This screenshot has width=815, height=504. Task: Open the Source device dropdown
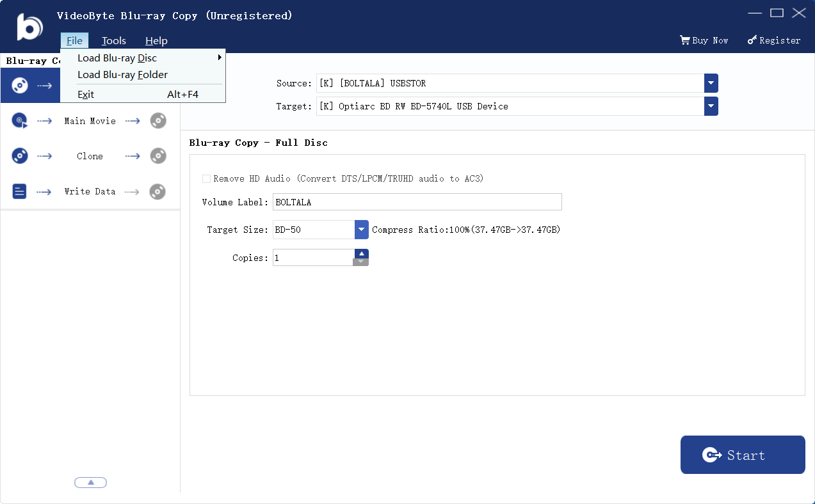point(711,83)
